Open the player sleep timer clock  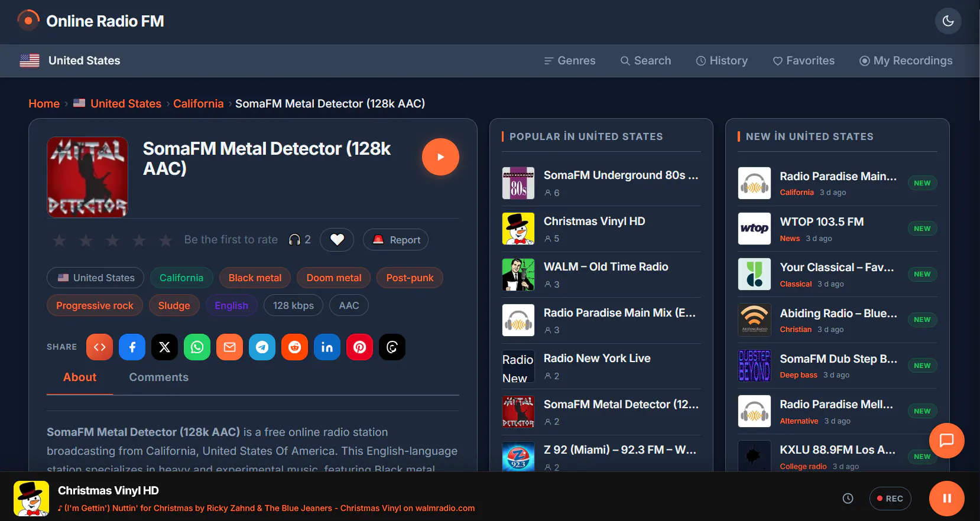point(848,499)
